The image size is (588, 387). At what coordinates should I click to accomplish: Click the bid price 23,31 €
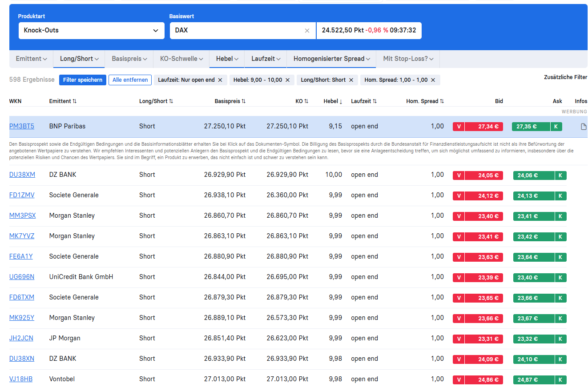click(x=484, y=339)
